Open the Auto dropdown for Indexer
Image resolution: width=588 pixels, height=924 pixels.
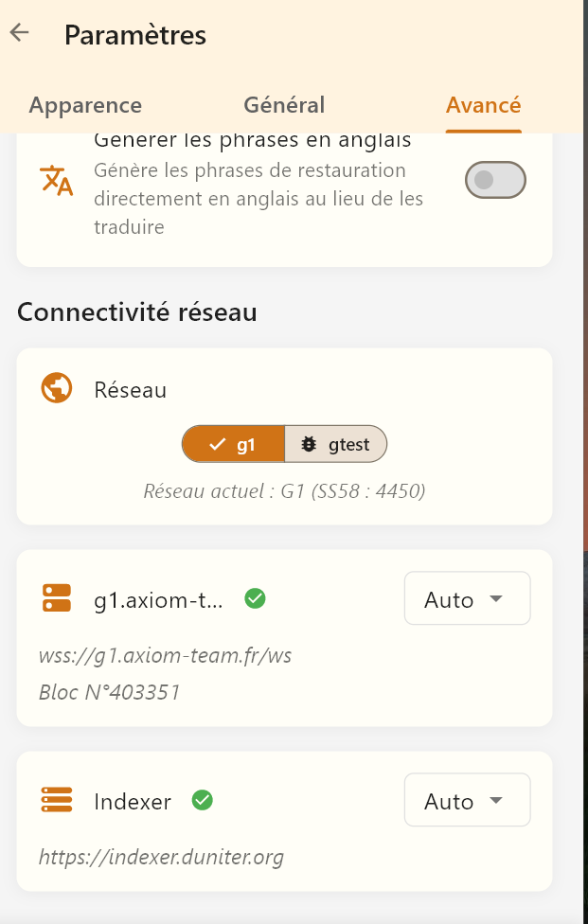click(467, 801)
